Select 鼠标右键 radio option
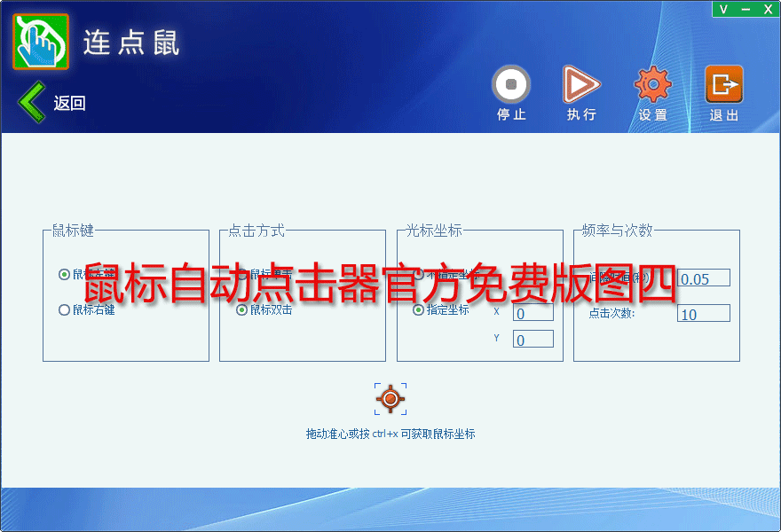Image resolution: width=781 pixels, height=532 pixels. 87,310
